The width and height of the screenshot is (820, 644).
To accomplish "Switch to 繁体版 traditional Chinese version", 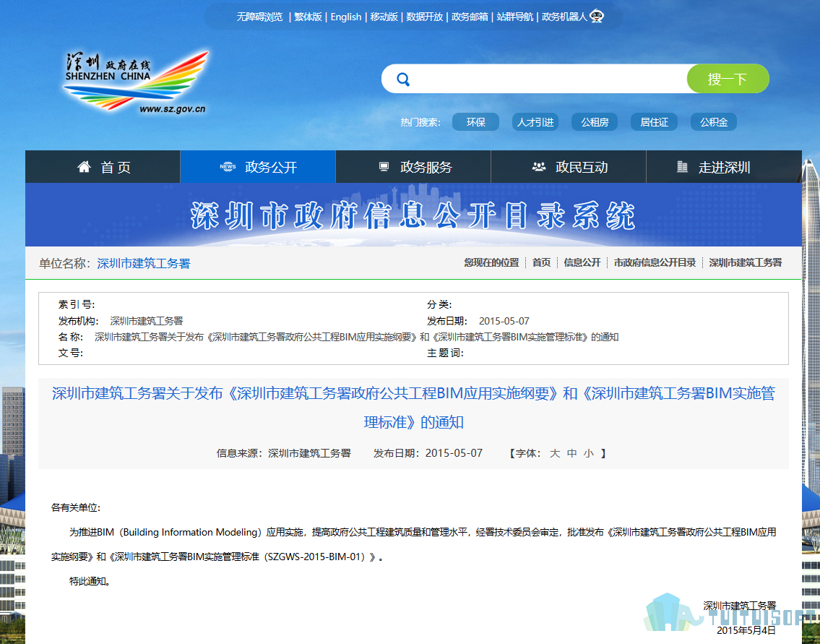I will [308, 17].
